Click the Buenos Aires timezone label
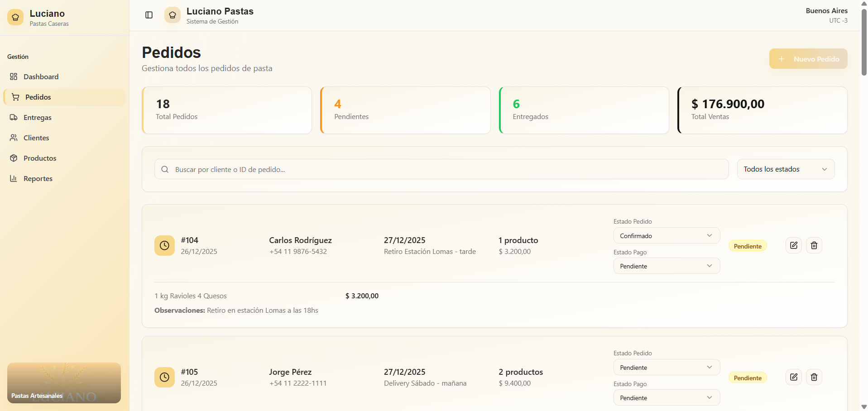The image size is (868, 411). coord(826,11)
